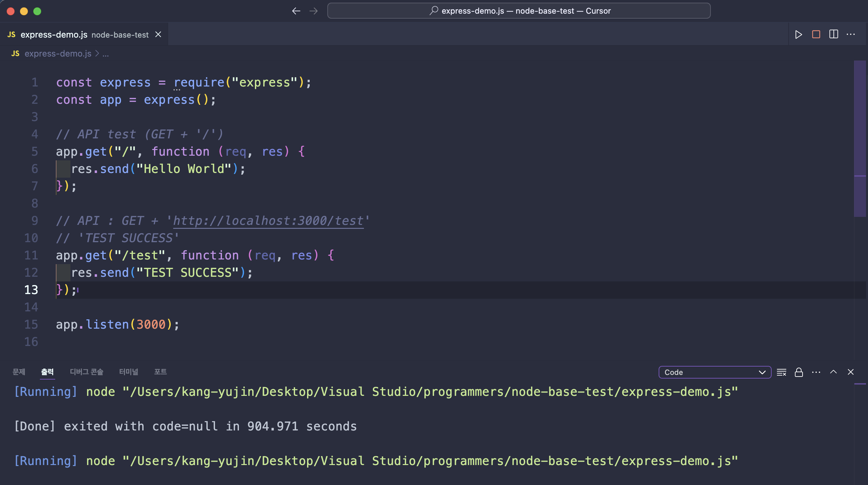Close the bottom output panel
Viewport: 868px width, 485px height.
tap(850, 372)
